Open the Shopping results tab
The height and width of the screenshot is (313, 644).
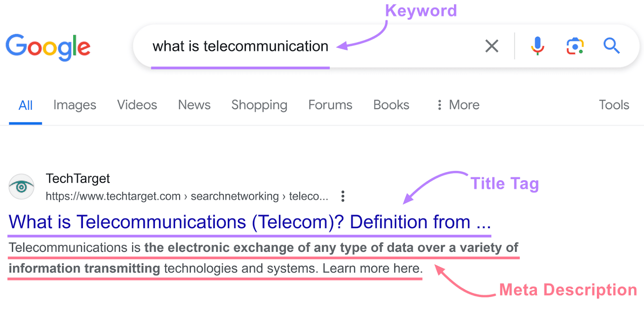259,105
